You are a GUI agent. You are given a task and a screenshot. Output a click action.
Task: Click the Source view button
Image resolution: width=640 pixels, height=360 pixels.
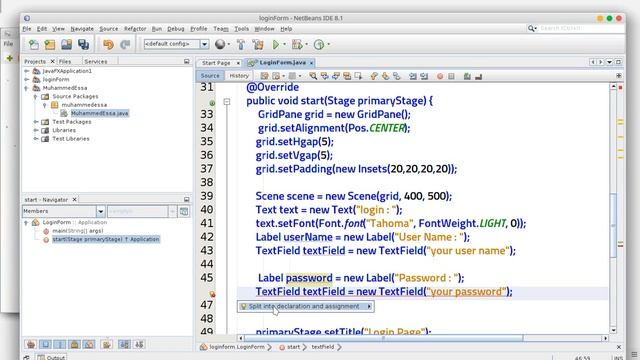click(210, 76)
